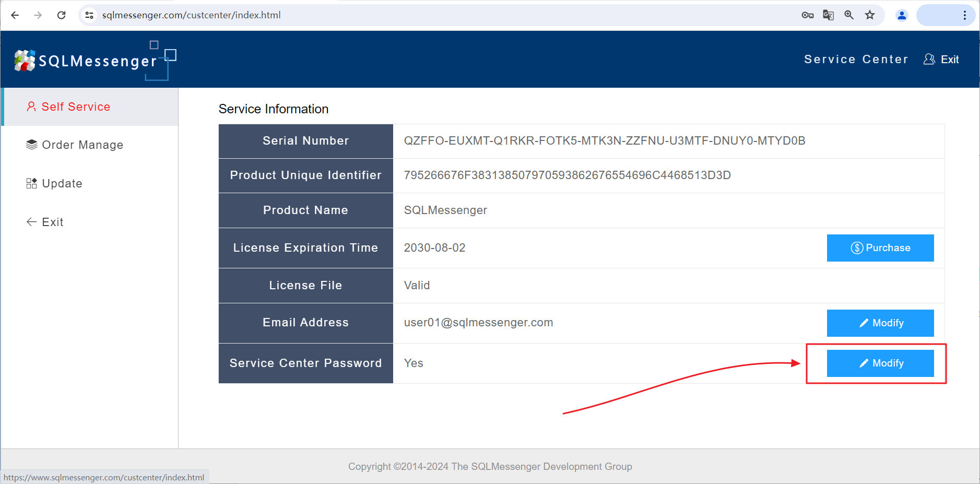Click the browser forward arrow
The image size is (980, 484).
point(38,15)
